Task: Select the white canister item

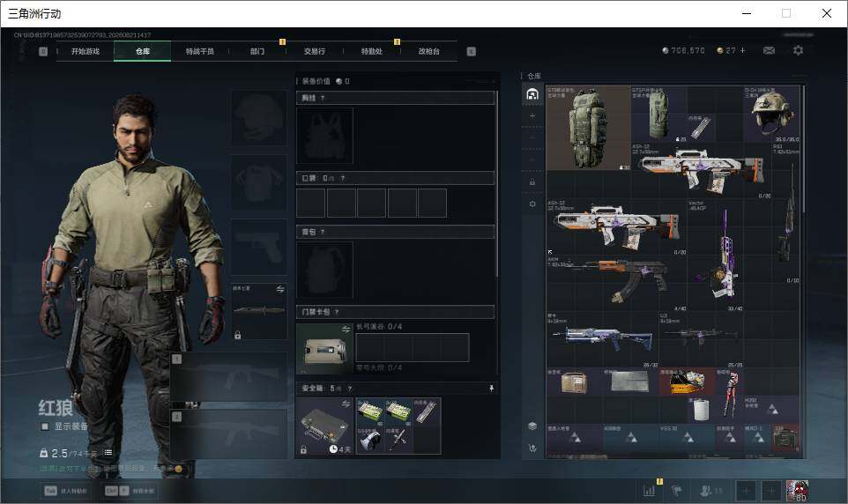Action: pyautogui.click(x=702, y=410)
